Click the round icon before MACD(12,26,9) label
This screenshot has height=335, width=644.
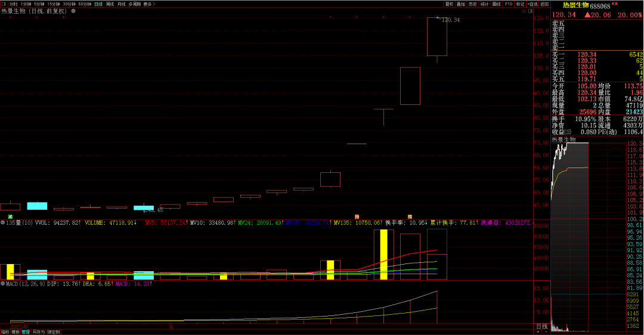(3, 284)
